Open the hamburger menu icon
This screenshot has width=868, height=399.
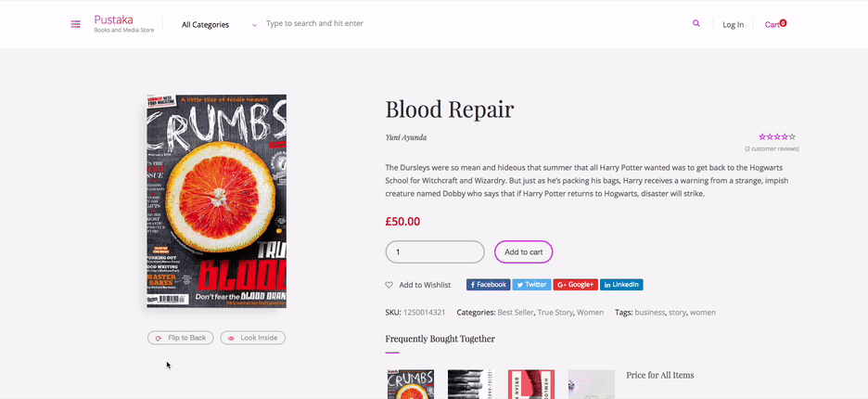coord(76,24)
